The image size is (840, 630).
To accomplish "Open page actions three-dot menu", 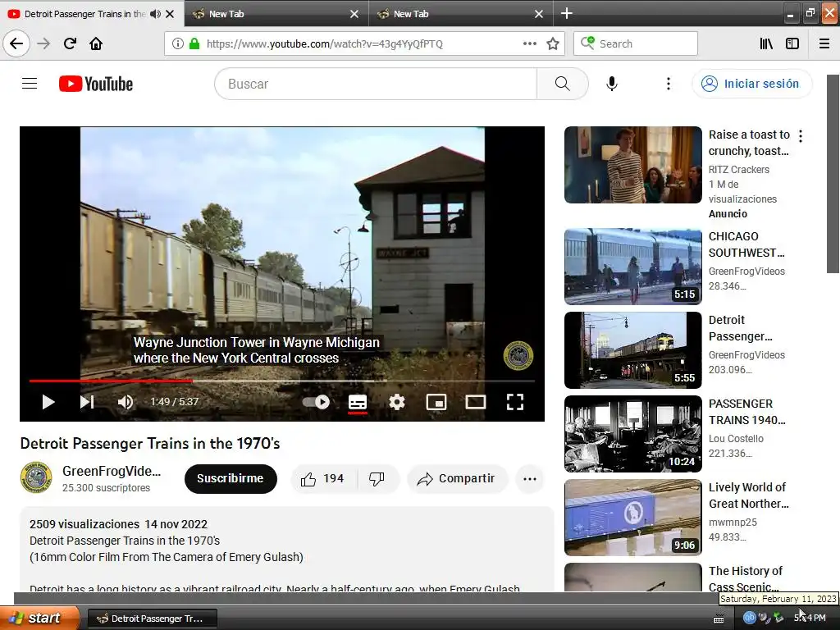I will (530, 44).
